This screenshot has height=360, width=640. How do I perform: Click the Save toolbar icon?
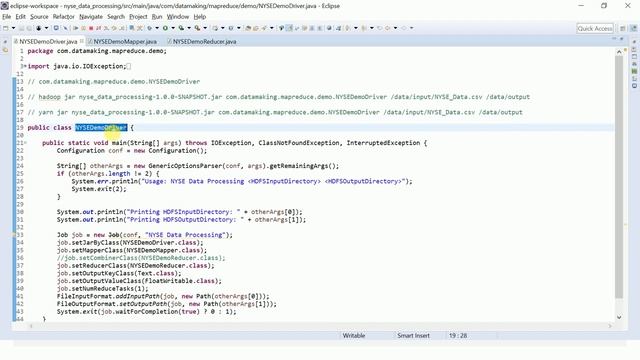click(x=21, y=28)
